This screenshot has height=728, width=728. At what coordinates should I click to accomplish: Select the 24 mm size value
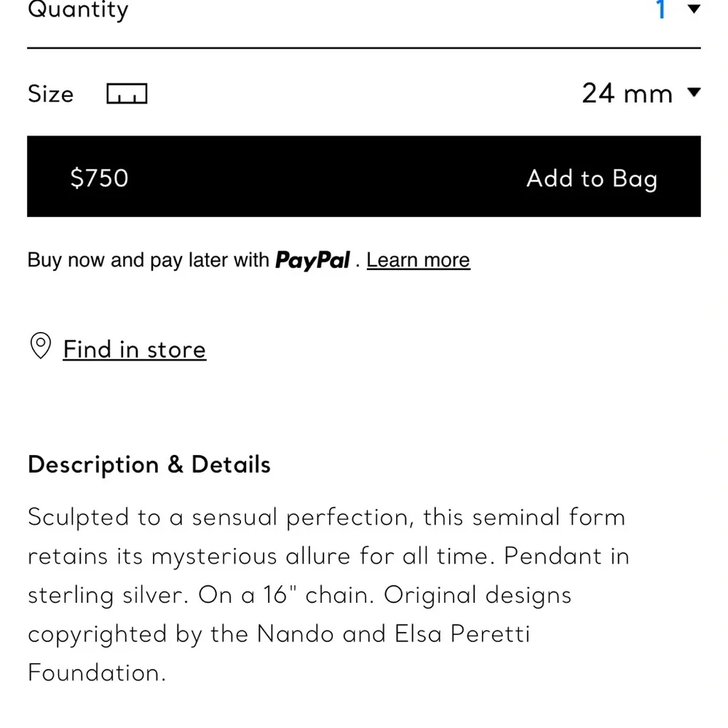(627, 93)
